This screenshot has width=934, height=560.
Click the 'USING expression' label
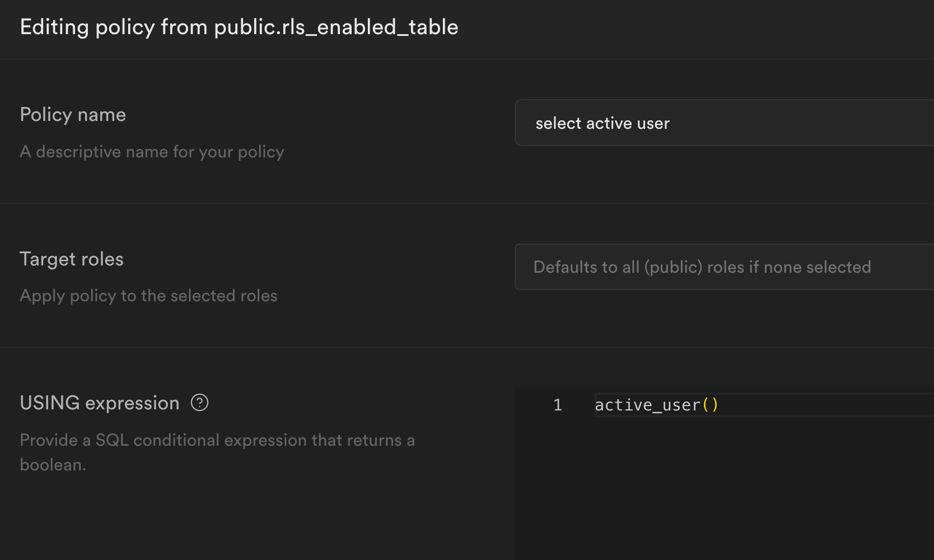pos(99,402)
